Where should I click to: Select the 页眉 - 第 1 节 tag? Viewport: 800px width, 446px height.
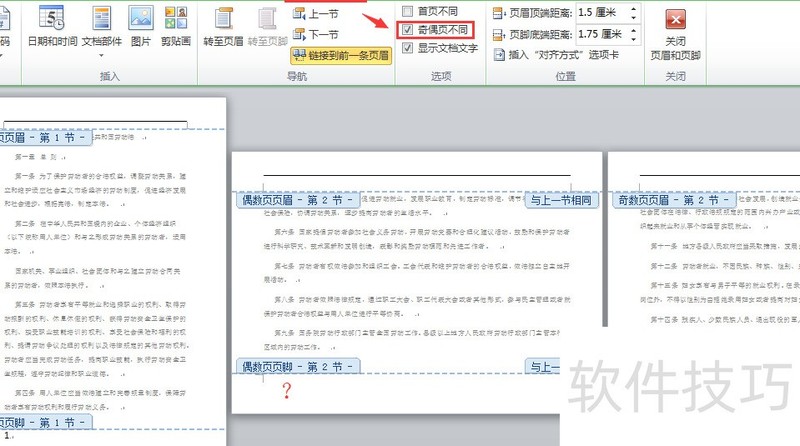[45, 138]
